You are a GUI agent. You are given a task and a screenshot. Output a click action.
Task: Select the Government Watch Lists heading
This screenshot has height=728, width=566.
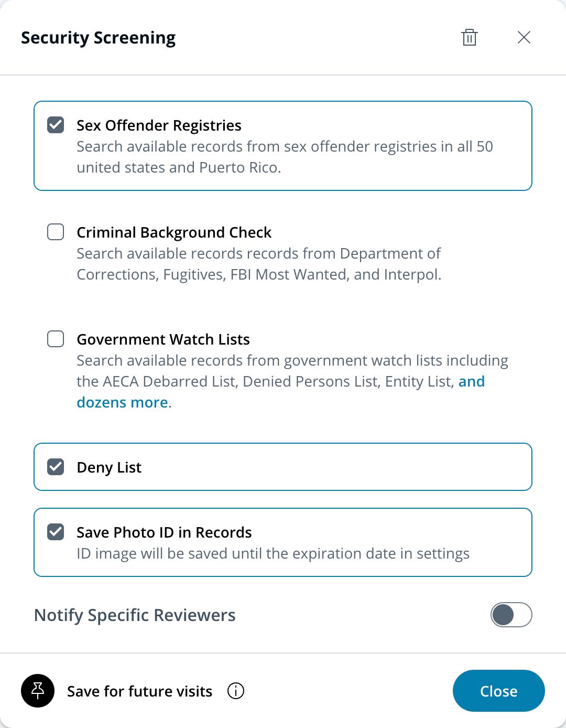163,339
